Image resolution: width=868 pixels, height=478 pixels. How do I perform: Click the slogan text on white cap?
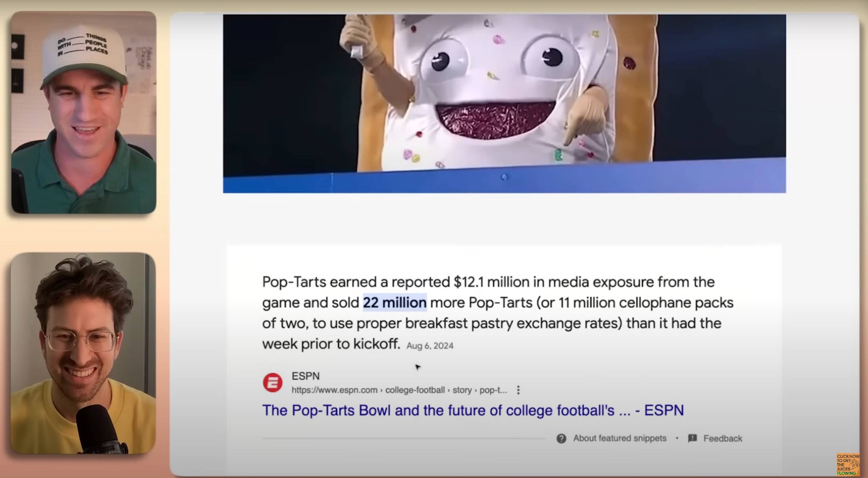pyautogui.click(x=83, y=45)
